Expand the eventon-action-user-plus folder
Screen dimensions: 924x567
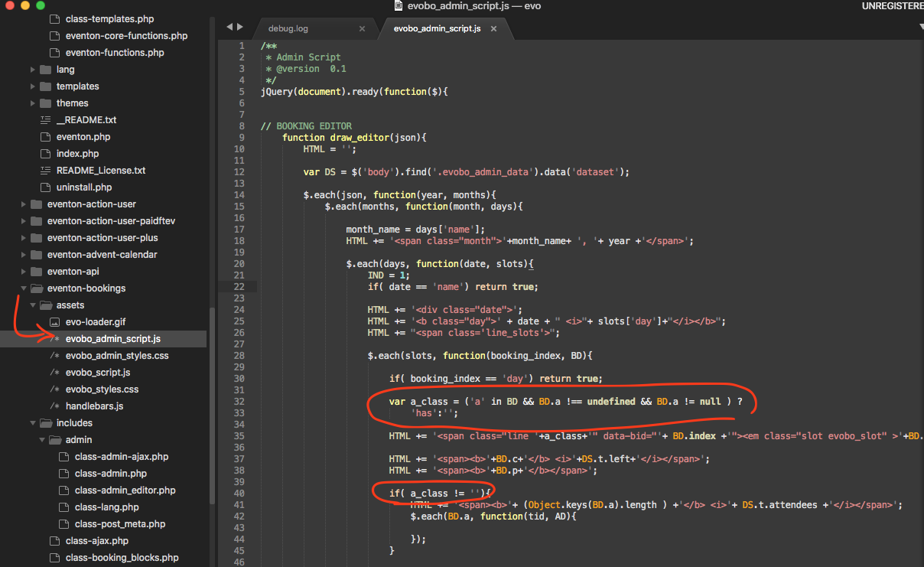[x=24, y=238]
